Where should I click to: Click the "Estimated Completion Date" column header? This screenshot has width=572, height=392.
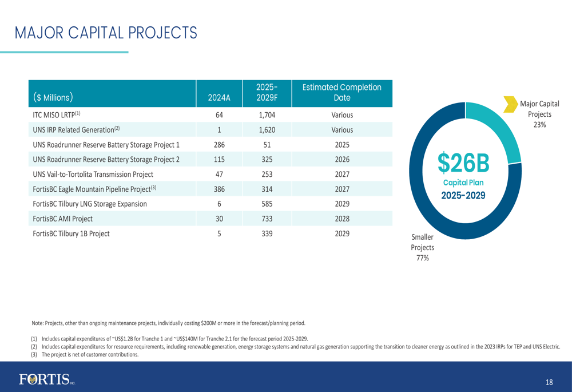342,92
